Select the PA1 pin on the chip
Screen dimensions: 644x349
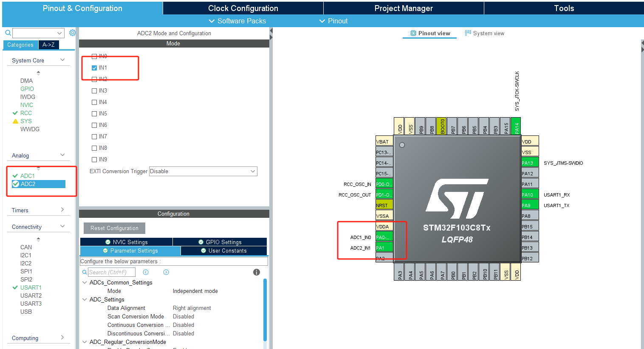[384, 248]
